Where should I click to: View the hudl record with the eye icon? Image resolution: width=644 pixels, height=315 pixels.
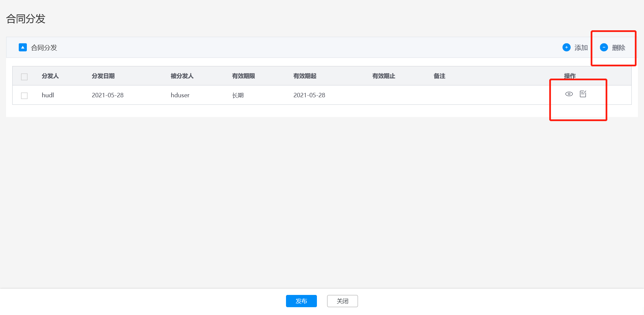[569, 94]
